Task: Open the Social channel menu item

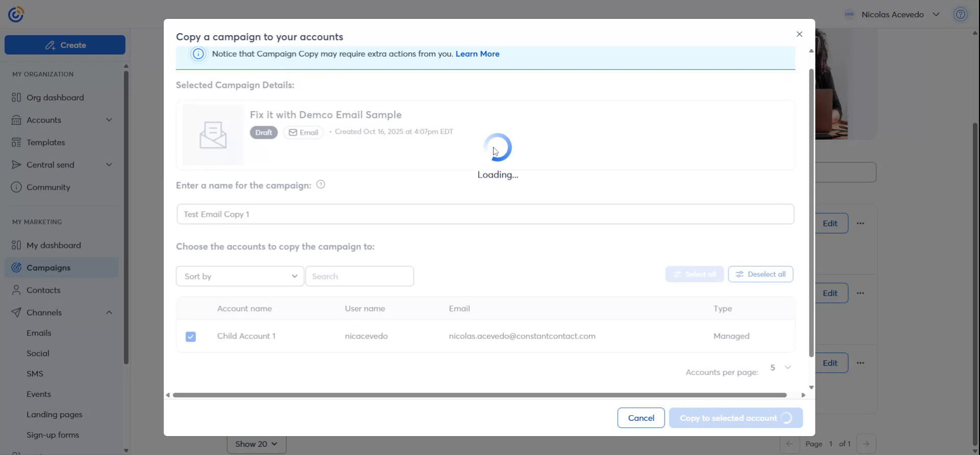Action: (38, 353)
